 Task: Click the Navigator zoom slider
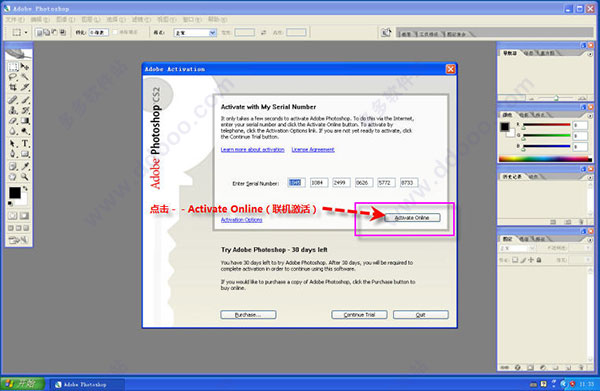point(556,98)
